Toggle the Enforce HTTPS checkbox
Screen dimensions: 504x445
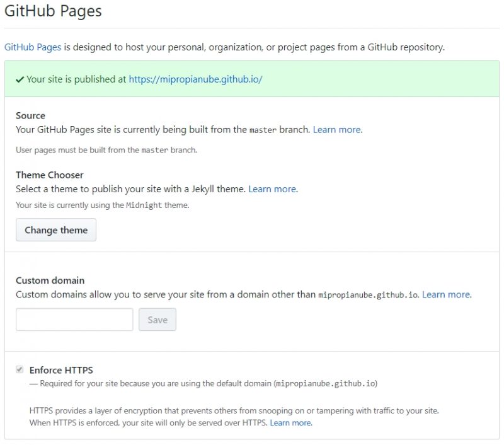pos(20,370)
